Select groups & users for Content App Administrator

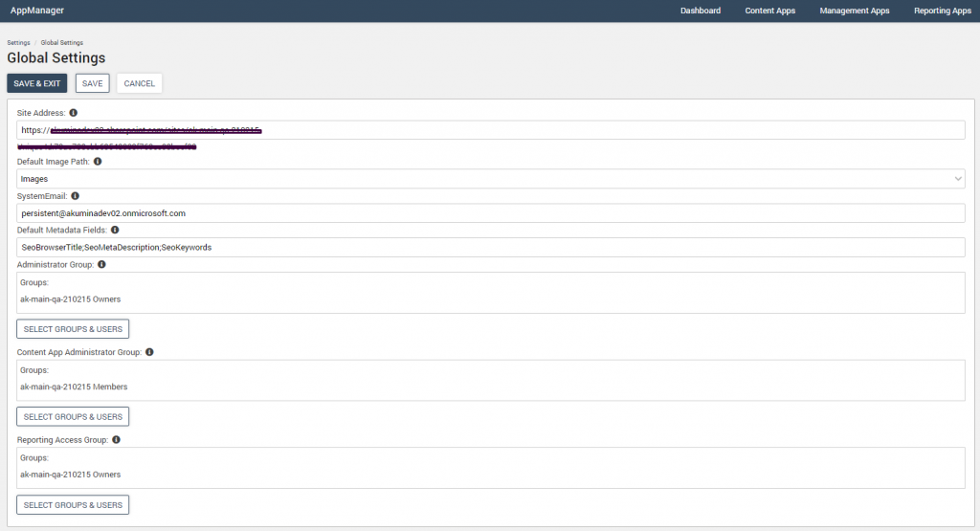tap(73, 417)
